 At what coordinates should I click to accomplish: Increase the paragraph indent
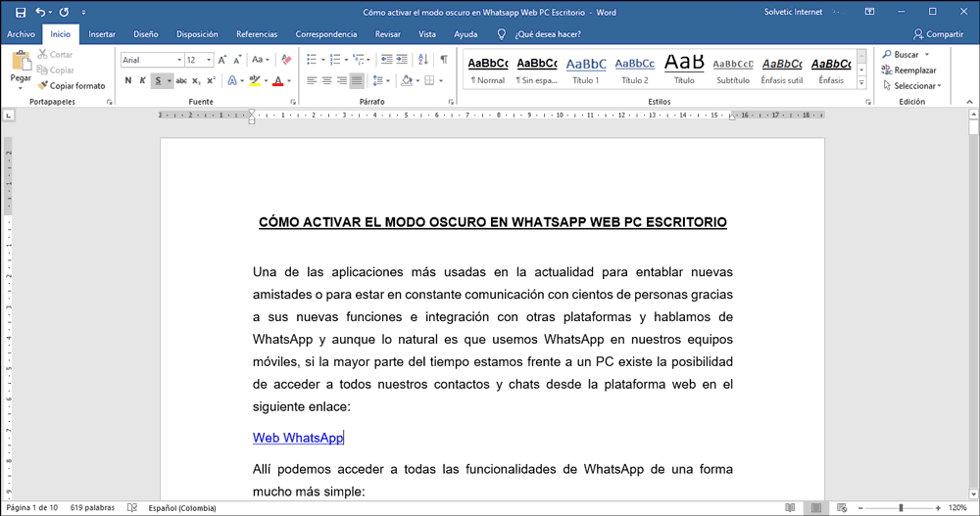click(402, 60)
